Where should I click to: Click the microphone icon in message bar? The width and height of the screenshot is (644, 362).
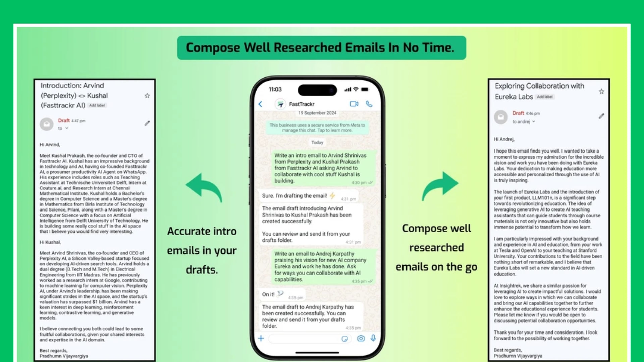point(373,338)
